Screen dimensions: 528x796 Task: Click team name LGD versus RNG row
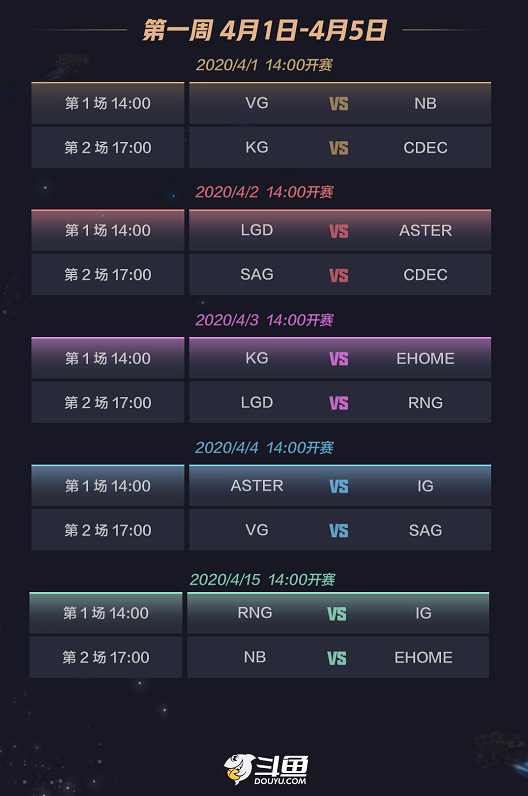(x=257, y=403)
